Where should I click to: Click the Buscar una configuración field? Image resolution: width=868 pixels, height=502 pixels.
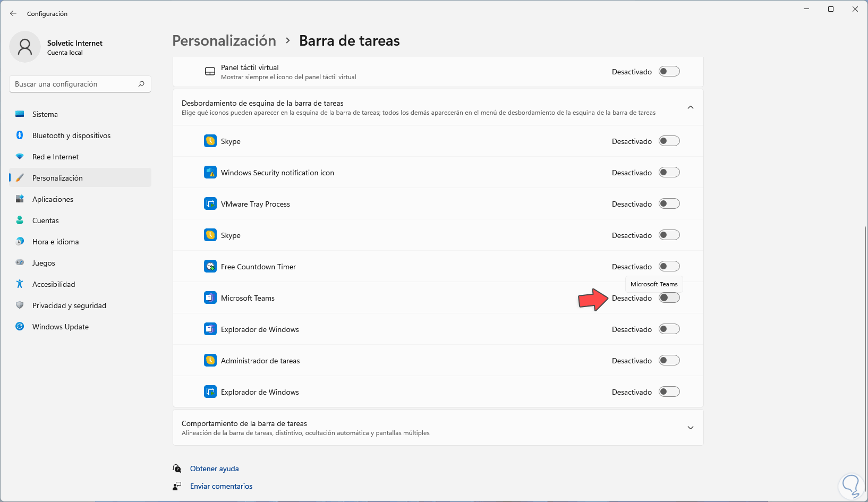pos(74,84)
